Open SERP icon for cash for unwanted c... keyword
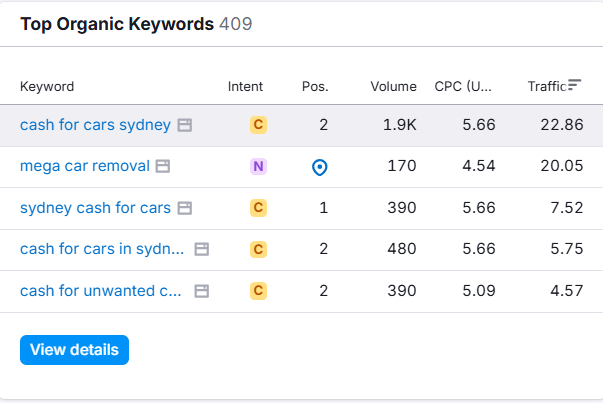Image resolution: width=603 pixels, height=403 pixels. click(x=201, y=291)
